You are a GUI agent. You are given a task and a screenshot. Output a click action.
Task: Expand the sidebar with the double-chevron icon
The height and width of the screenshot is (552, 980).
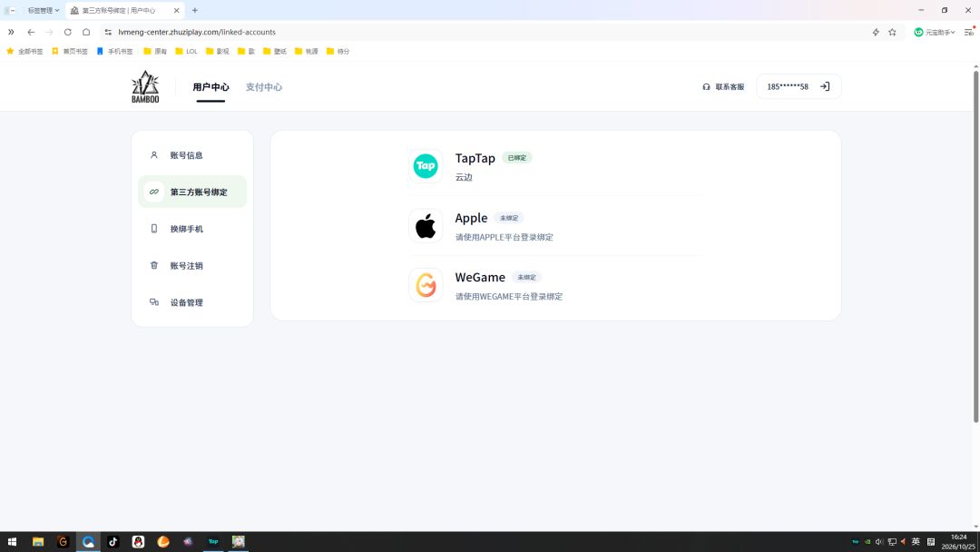[11, 32]
